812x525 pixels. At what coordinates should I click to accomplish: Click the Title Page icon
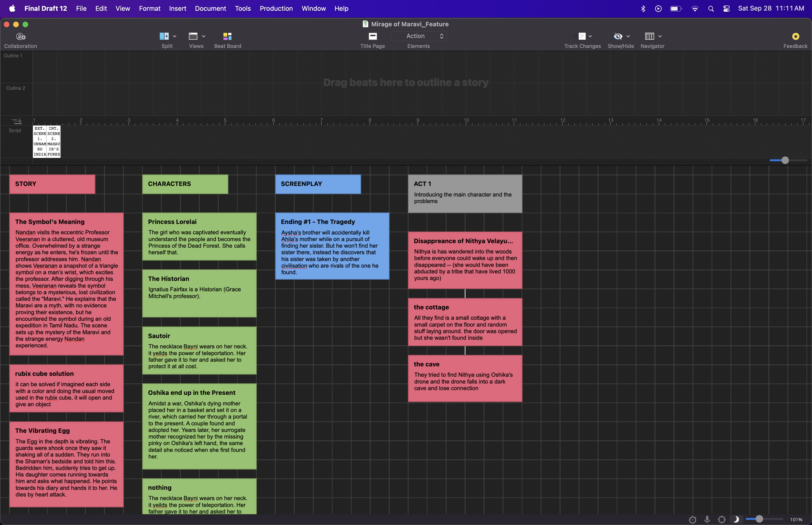pos(373,36)
